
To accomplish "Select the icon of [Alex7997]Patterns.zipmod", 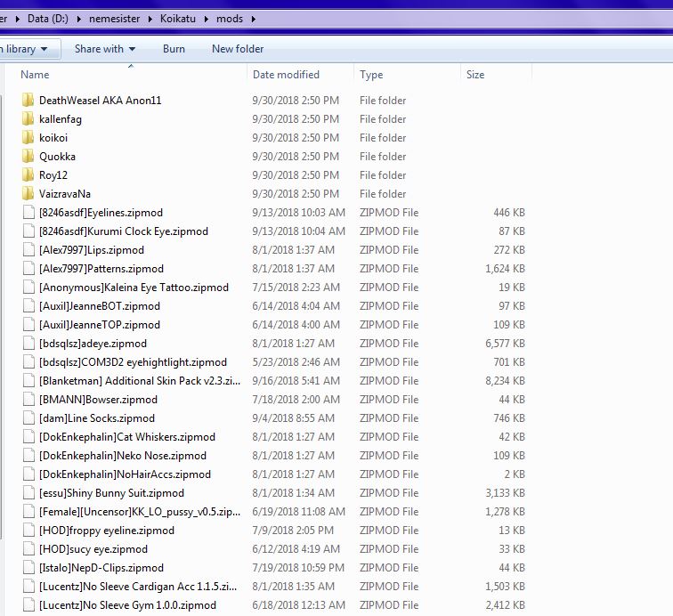I will tap(28, 269).
